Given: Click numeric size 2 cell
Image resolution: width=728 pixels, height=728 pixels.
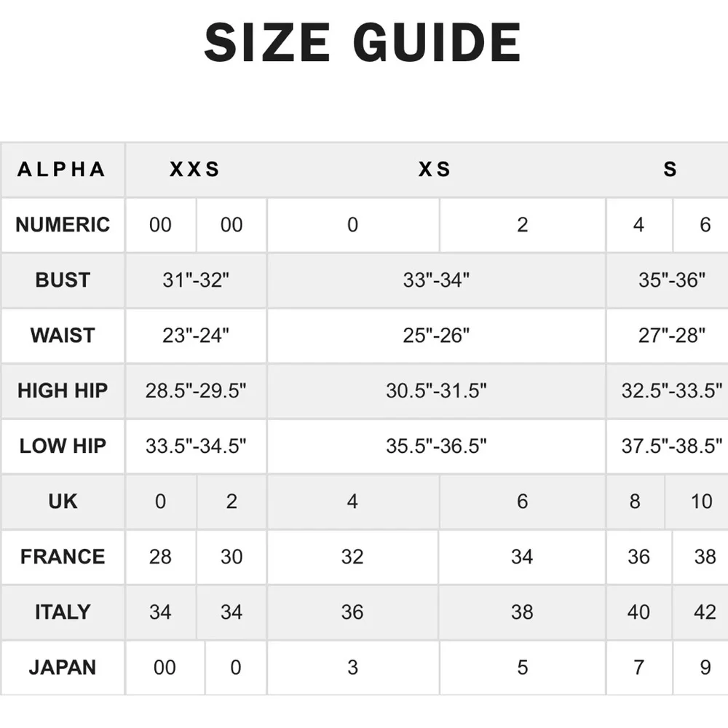Looking at the screenshot, I should click(x=523, y=225).
